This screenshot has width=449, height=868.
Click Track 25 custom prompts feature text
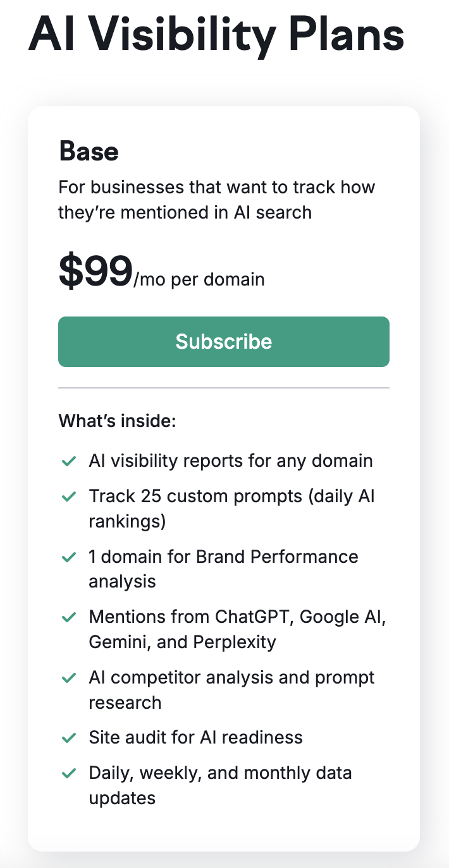click(x=231, y=509)
